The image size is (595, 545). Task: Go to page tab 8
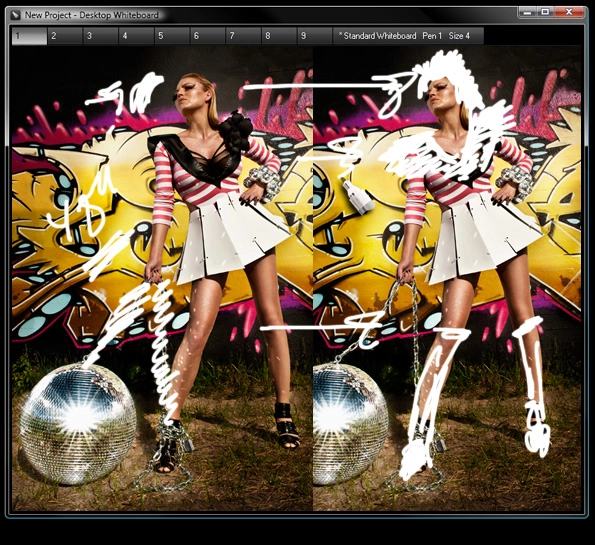coord(279,36)
